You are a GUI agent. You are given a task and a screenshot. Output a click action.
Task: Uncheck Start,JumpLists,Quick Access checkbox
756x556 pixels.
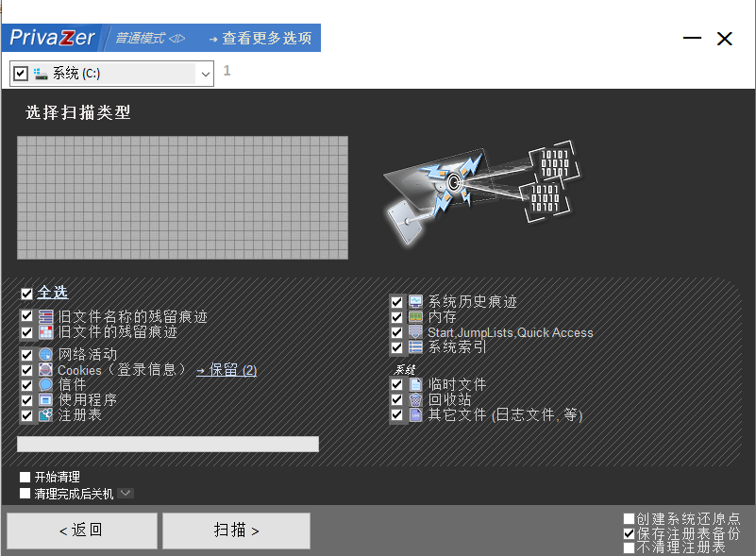[x=396, y=332]
